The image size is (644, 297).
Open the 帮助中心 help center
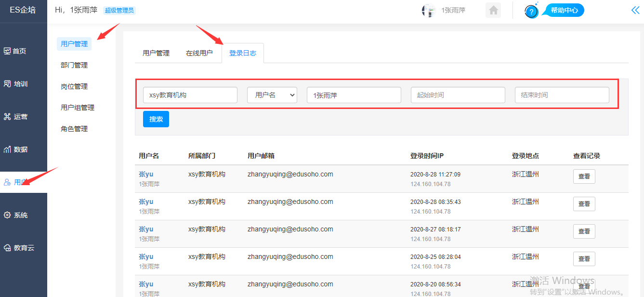click(x=563, y=10)
